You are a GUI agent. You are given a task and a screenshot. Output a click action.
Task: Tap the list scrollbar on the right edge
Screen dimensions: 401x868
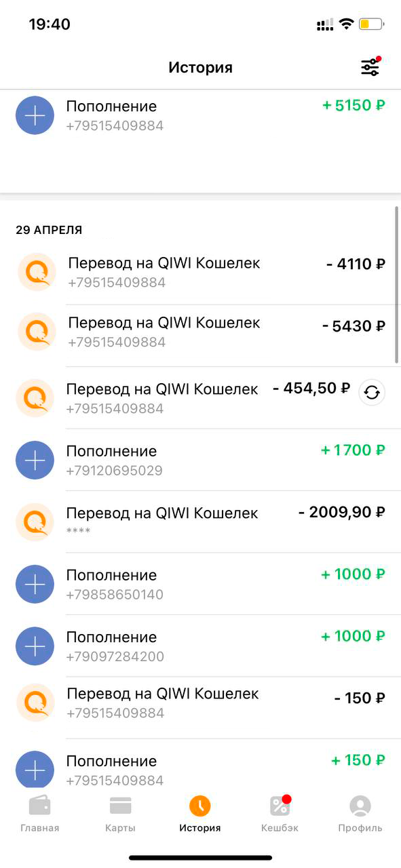point(397,285)
